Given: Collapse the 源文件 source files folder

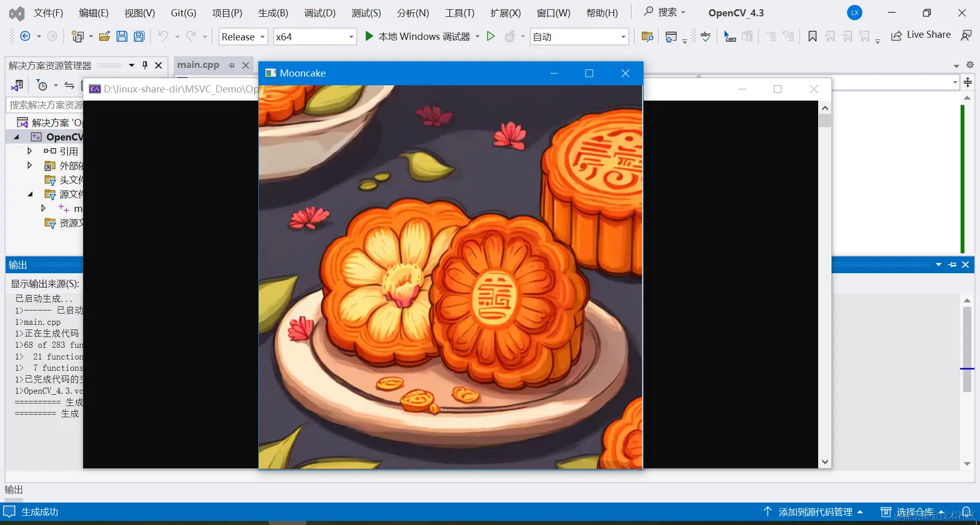Looking at the screenshot, I should click(31, 194).
